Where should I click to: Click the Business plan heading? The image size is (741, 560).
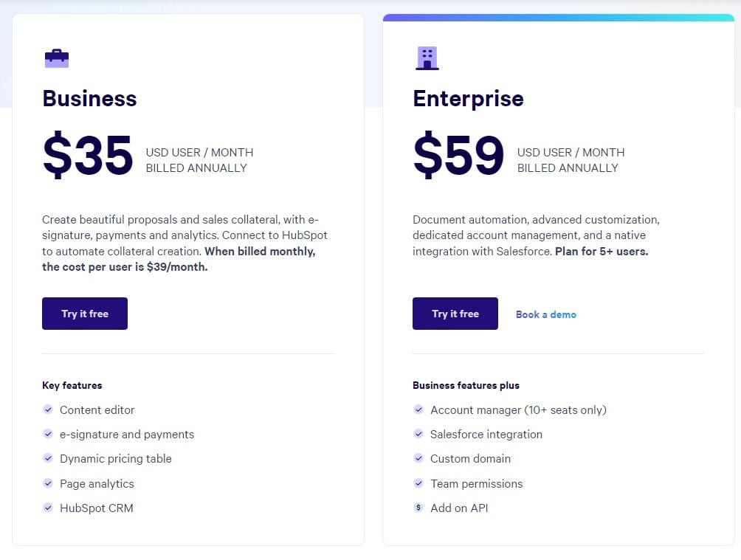[x=89, y=99]
